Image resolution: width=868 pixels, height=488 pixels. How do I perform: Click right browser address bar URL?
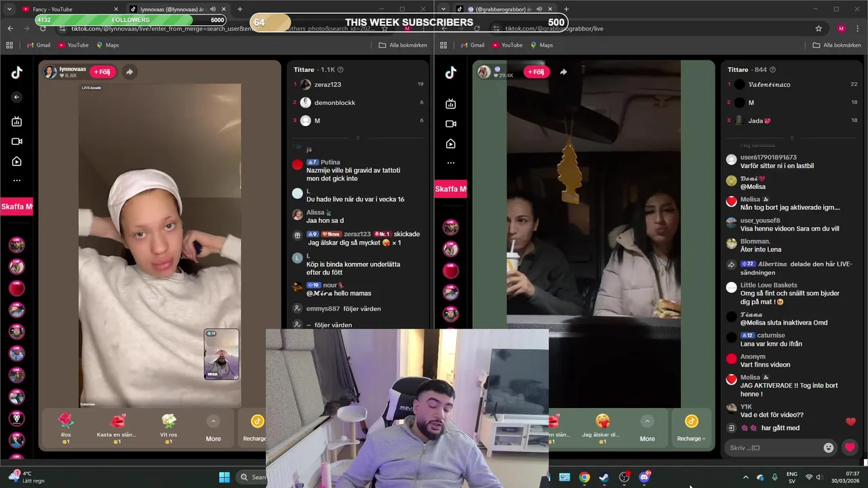pos(554,28)
